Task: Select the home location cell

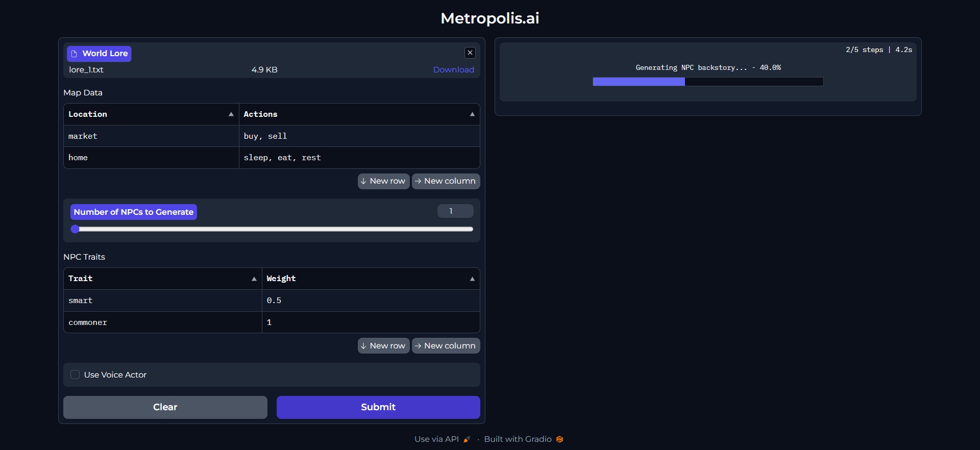Action: 152,158
